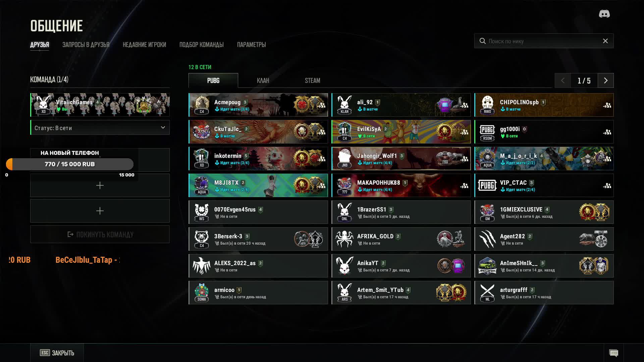Click ПОКИНУТЬ КОМАНДУ button
644x362 pixels.
pyautogui.click(x=100, y=234)
